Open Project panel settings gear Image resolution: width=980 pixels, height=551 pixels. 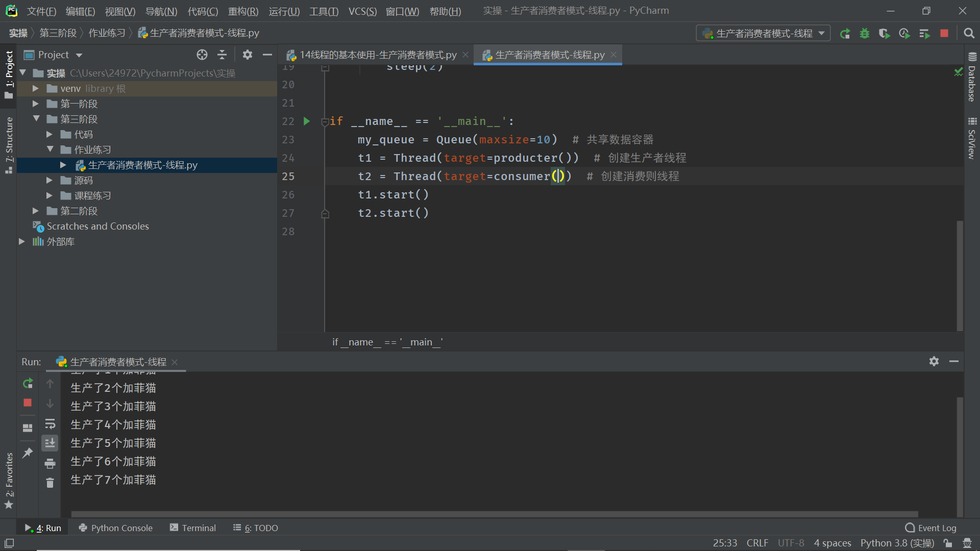[x=248, y=55]
